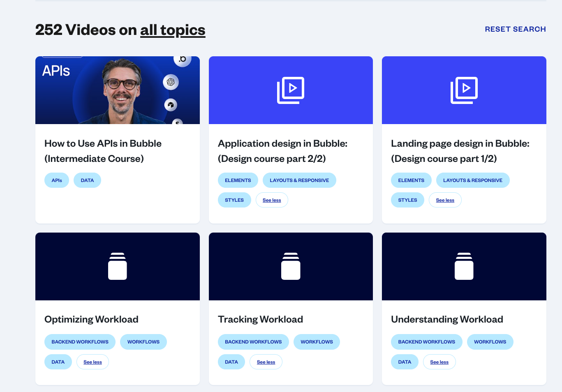Screen dimensions: 562x392
Task: Open 'Optimizing Workload' video title
Action: pos(91,319)
